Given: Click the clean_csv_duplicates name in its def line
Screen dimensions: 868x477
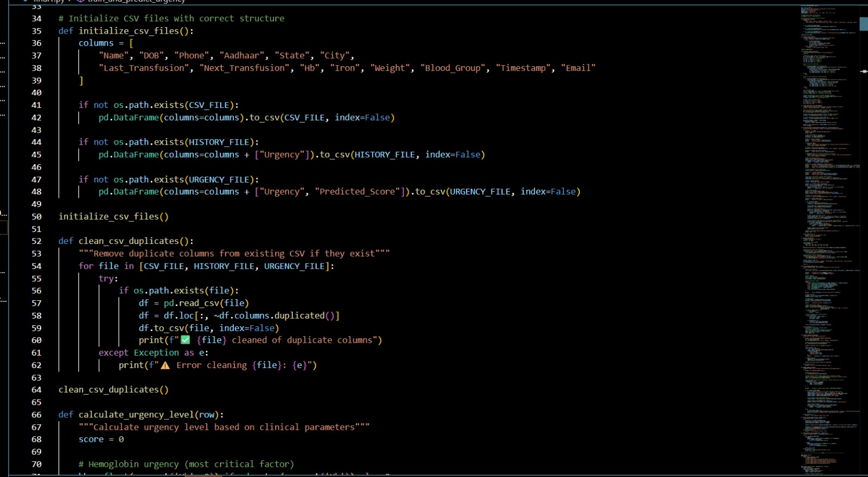Looking at the screenshot, I should (x=129, y=241).
